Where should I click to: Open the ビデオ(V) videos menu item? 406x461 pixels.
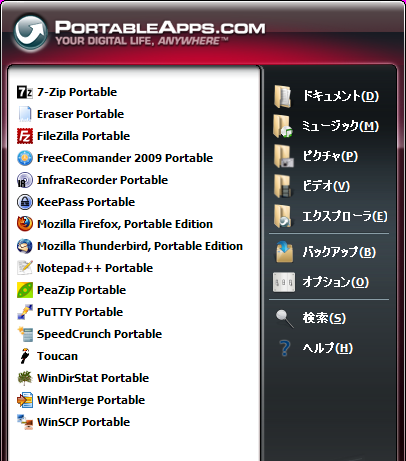[326, 186]
